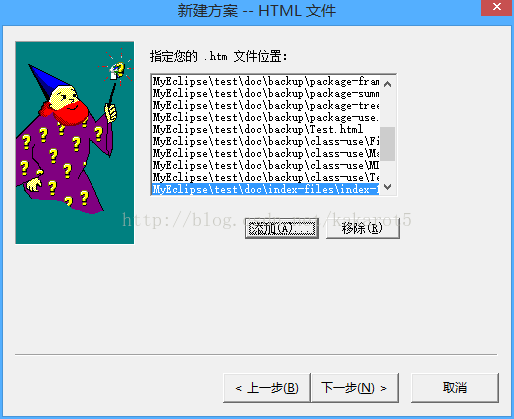Screen dimensions: 514x419
Task: Select the package-frame file entry
Action: 265,81
